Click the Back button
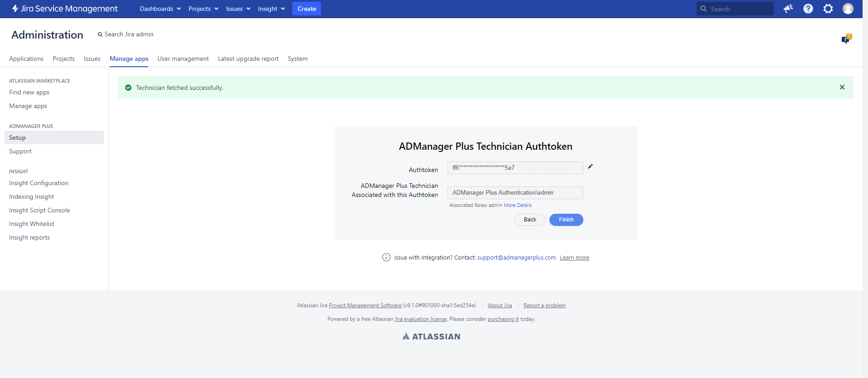Image resolution: width=868 pixels, height=378 pixels. pos(530,220)
